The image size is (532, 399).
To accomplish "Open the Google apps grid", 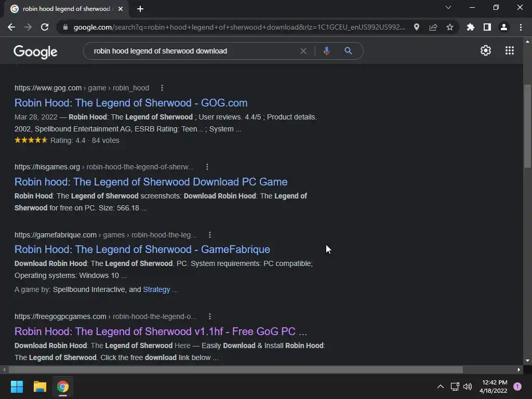I will (x=510, y=50).
